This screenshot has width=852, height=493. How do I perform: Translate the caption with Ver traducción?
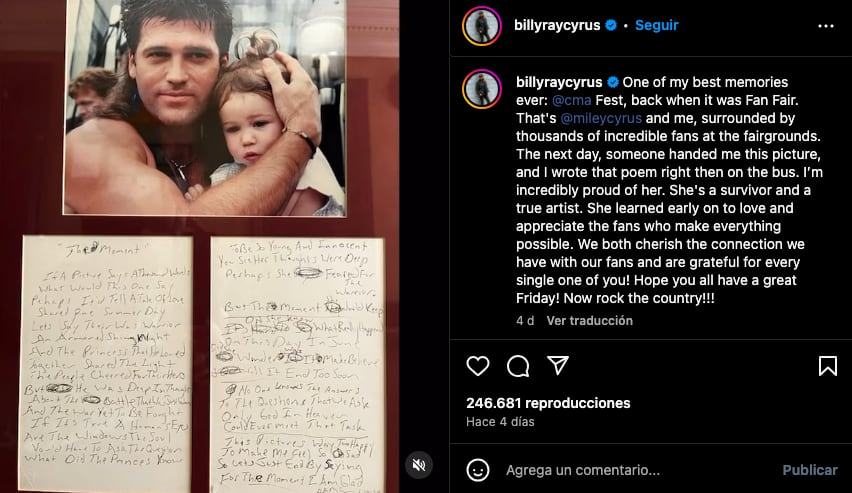coord(590,321)
